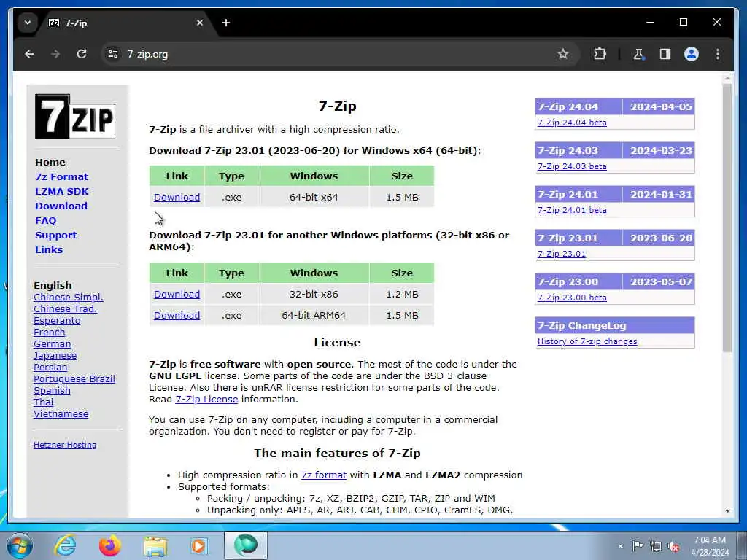Open the 7z Format page
Image resolution: width=747 pixels, height=560 pixels.
[x=61, y=176]
